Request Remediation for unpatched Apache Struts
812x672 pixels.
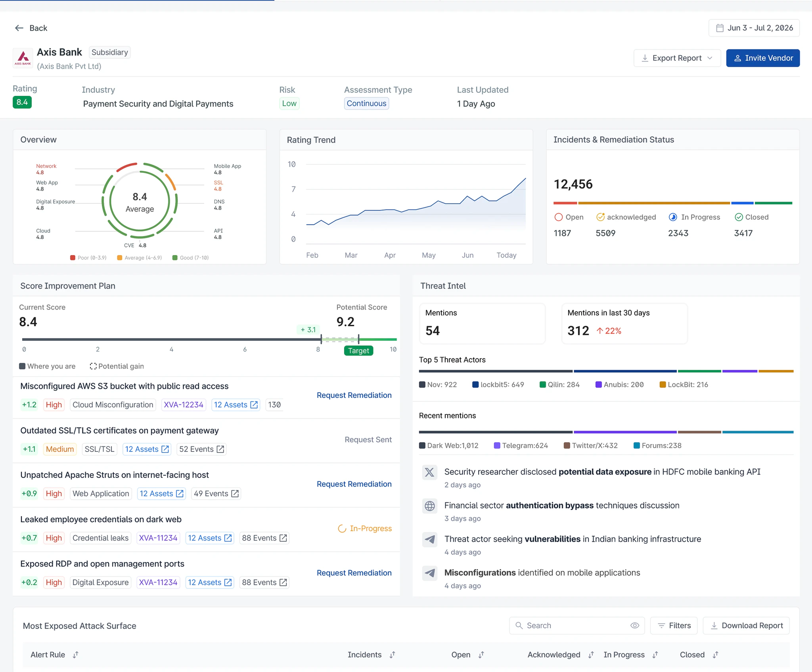pos(354,484)
